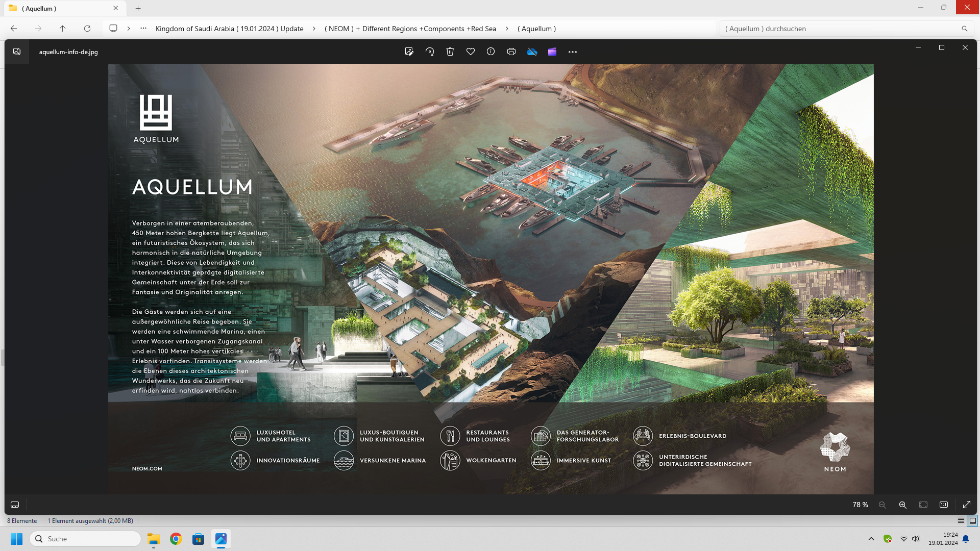Click the Photos app gallery icon beside filename
Viewport: 980px width, 551px height.
click(x=17, y=52)
